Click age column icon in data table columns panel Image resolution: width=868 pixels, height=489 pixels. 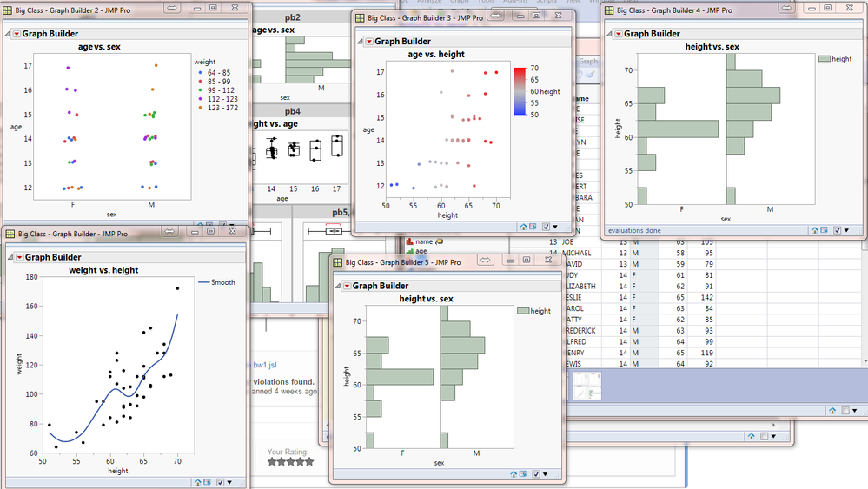click(409, 251)
